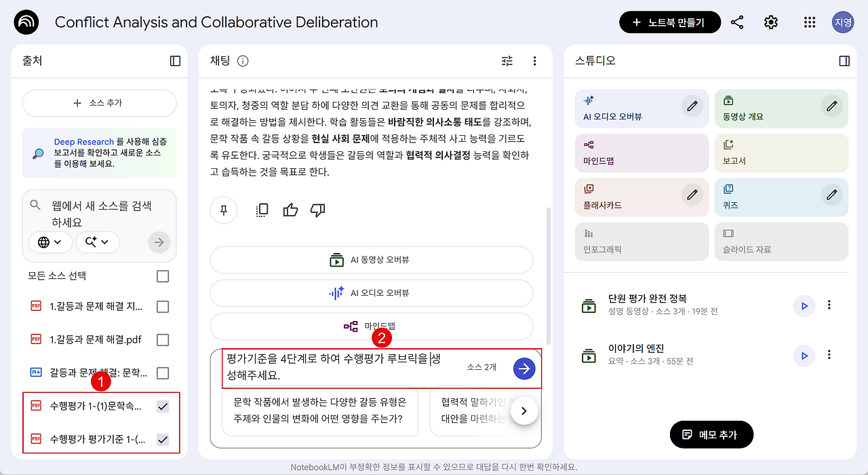Click the NotebookLM logo icon
The height and width of the screenshot is (475, 868).
tap(26, 22)
